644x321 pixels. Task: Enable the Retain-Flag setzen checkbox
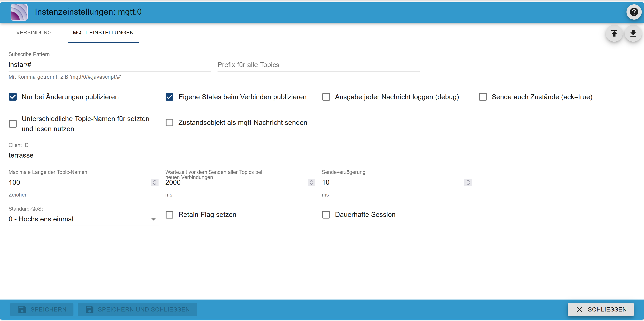[x=170, y=214]
